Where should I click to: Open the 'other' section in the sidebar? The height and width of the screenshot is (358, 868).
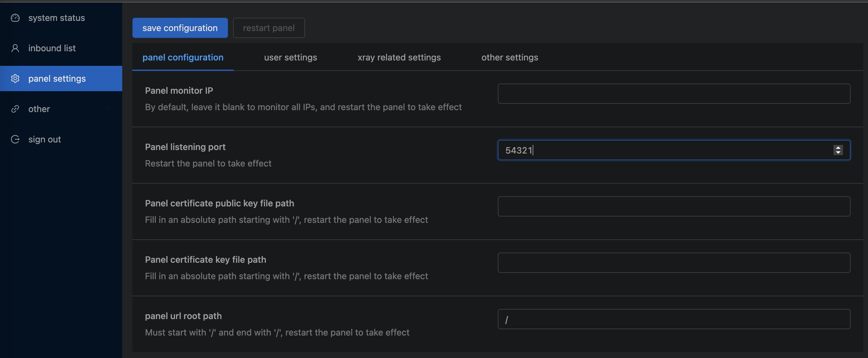click(x=39, y=109)
